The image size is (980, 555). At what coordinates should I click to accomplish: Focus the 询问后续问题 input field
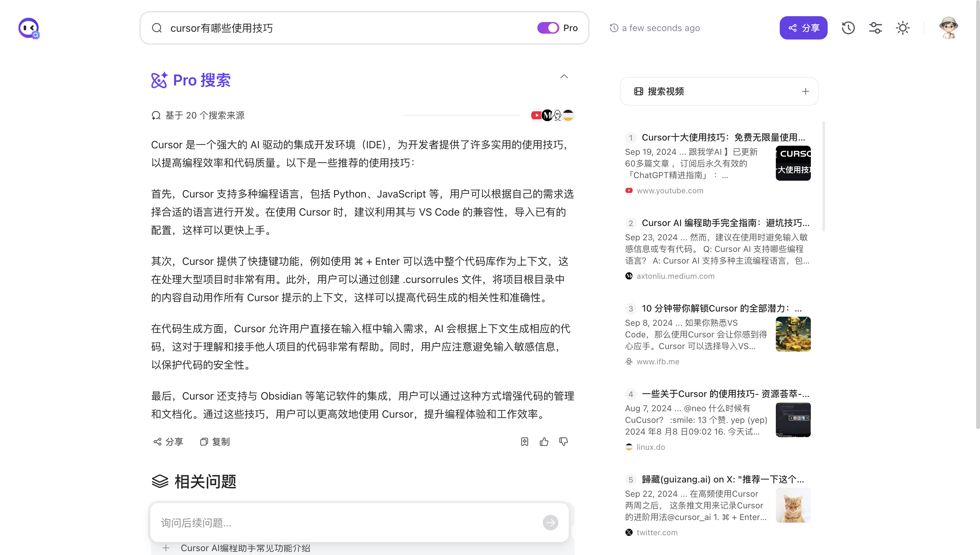pyautogui.click(x=343, y=523)
